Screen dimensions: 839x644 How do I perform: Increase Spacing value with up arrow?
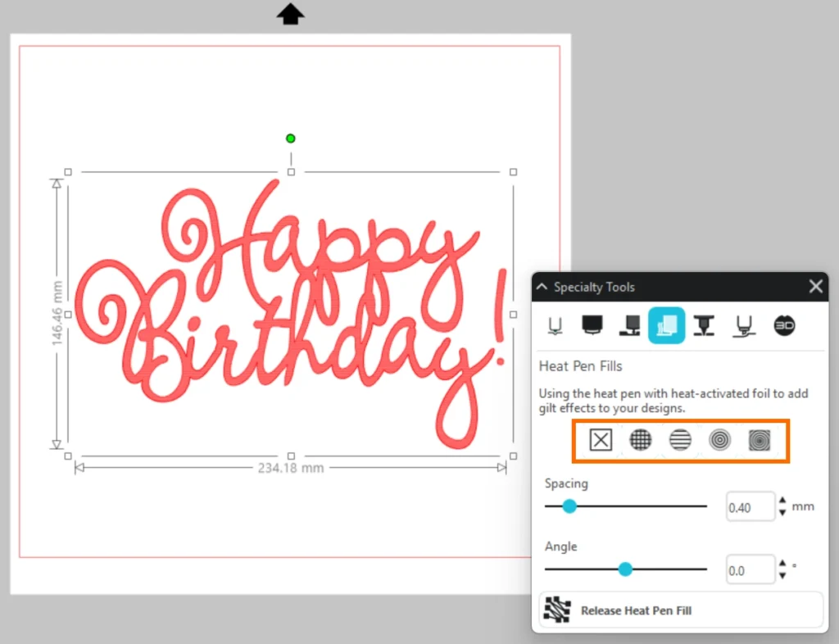click(x=782, y=501)
